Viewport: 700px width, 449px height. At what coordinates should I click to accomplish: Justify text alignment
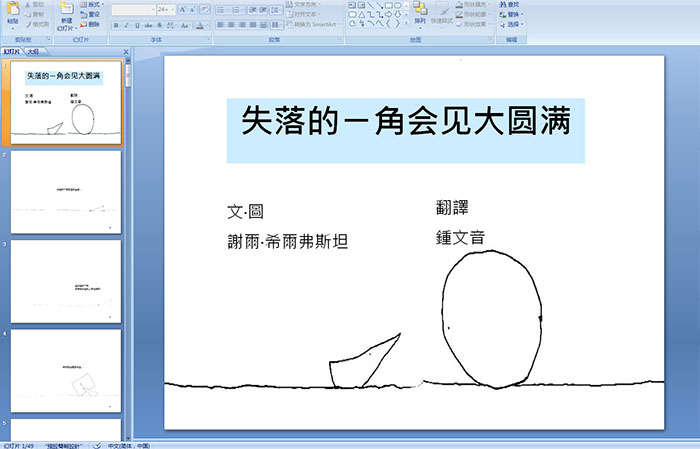tap(253, 25)
